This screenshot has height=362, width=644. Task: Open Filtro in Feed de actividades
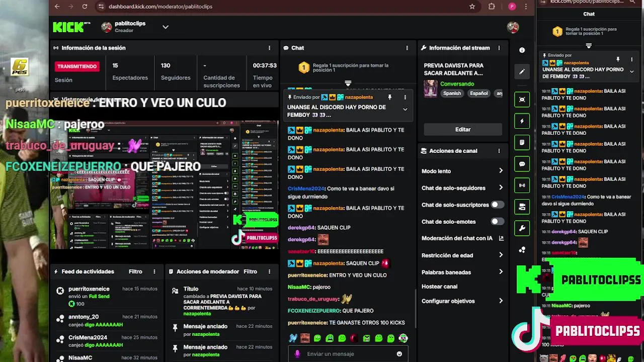point(135,271)
